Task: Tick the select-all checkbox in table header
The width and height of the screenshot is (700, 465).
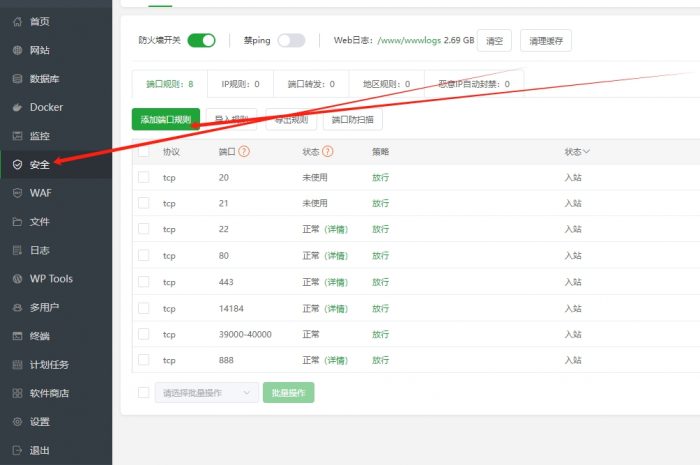Action: 144,151
